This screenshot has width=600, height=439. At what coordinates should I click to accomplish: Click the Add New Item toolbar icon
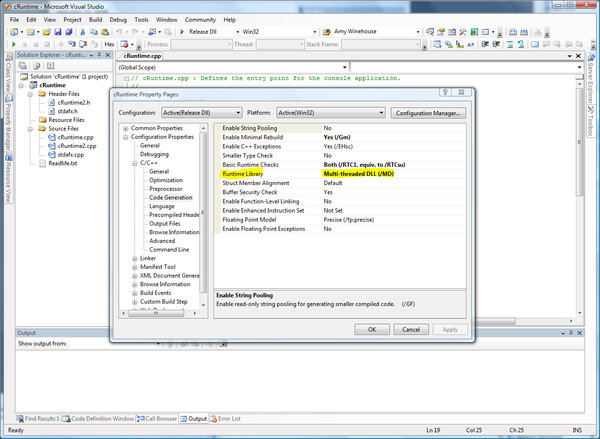pyautogui.click(x=31, y=32)
